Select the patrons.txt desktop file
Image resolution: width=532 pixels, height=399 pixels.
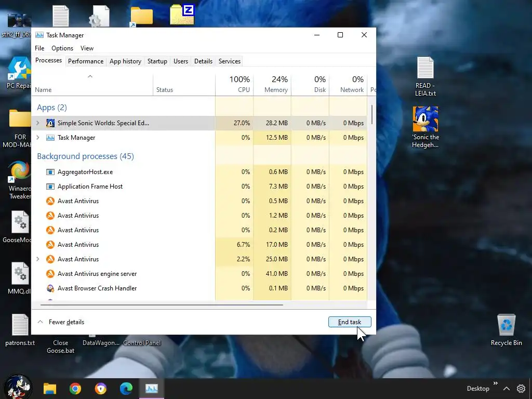pyautogui.click(x=20, y=330)
